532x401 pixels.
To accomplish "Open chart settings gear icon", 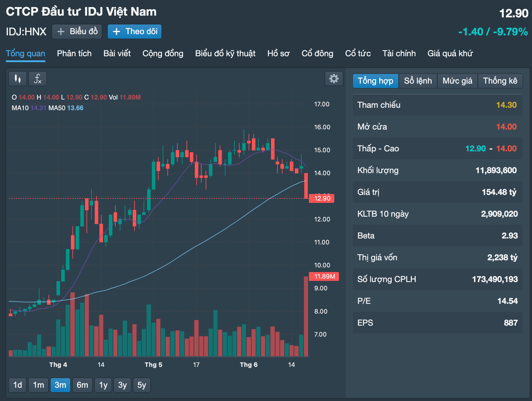I will [x=334, y=79].
